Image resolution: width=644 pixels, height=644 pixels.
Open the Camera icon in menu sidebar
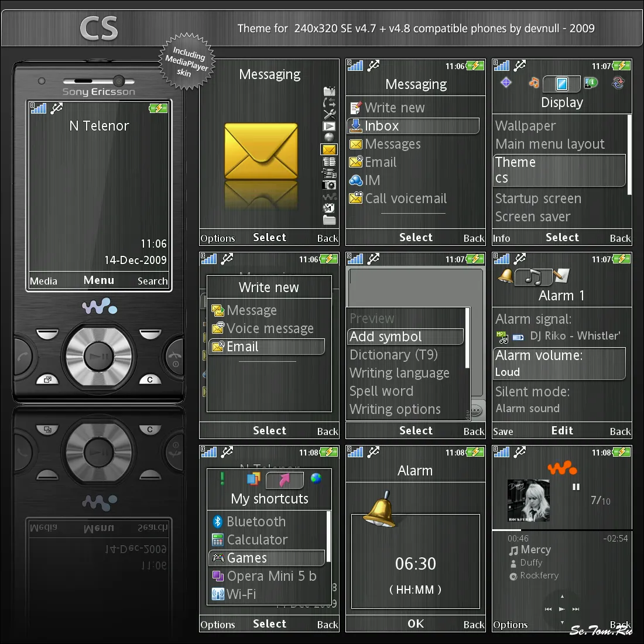tap(329, 185)
